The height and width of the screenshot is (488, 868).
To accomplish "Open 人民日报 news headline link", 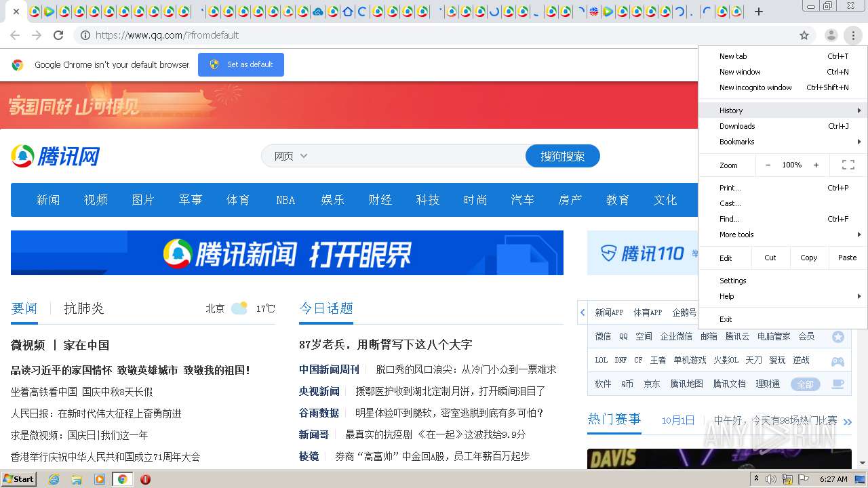I will tap(96, 413).
